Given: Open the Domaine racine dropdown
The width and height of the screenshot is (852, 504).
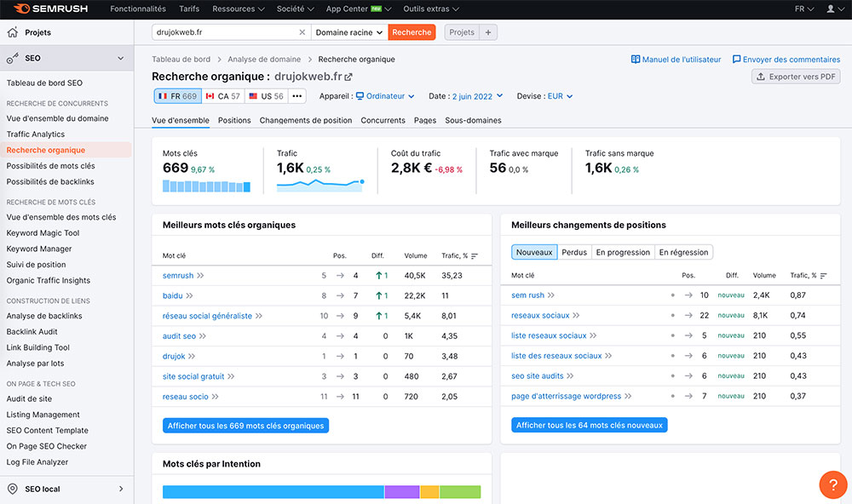Looking at the screenshot, I should click(x=349, y=32).
